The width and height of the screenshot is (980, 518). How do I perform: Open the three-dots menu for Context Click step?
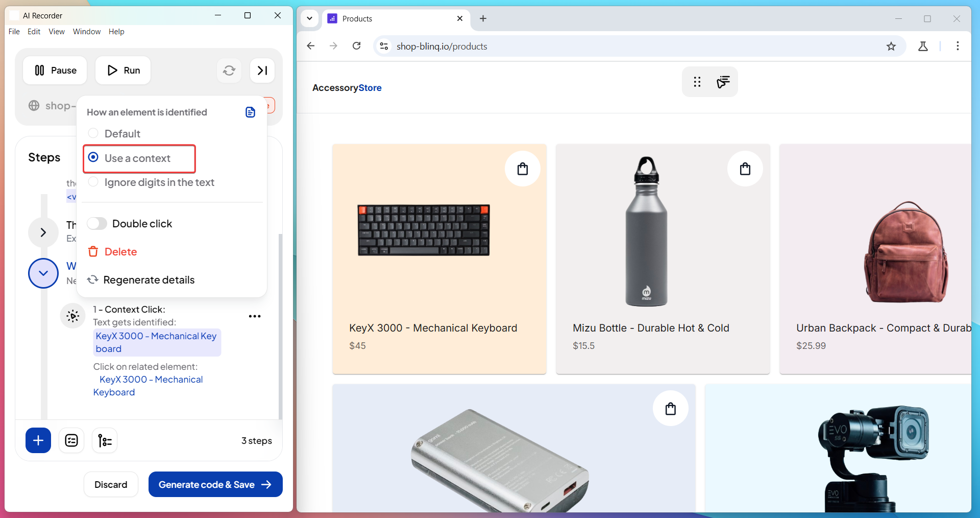point(255,316)
